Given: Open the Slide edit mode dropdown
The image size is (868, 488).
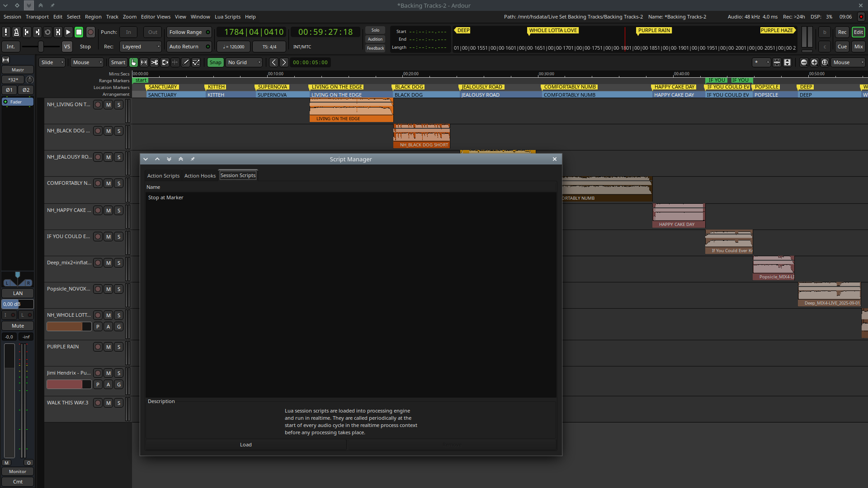Looking at the screenshot, I should pos(52,62).
